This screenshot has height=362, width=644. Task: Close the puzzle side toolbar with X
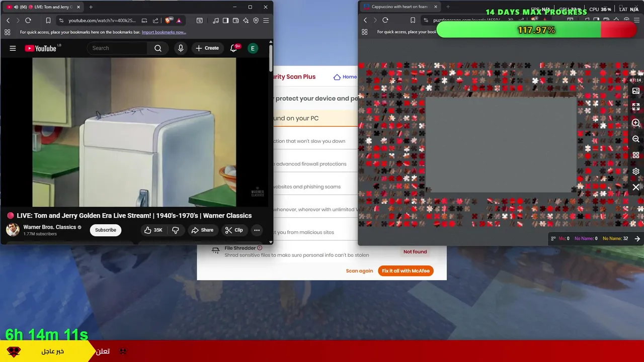pos(636,188)
